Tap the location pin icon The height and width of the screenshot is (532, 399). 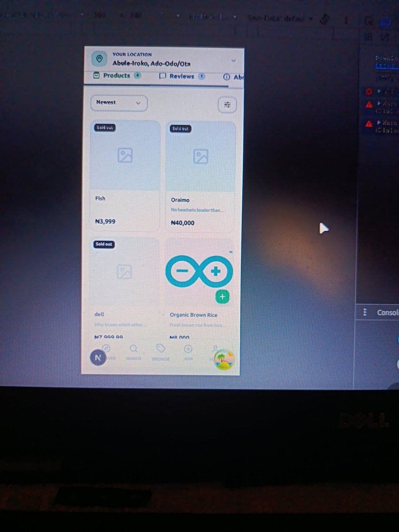coord(99,59)
